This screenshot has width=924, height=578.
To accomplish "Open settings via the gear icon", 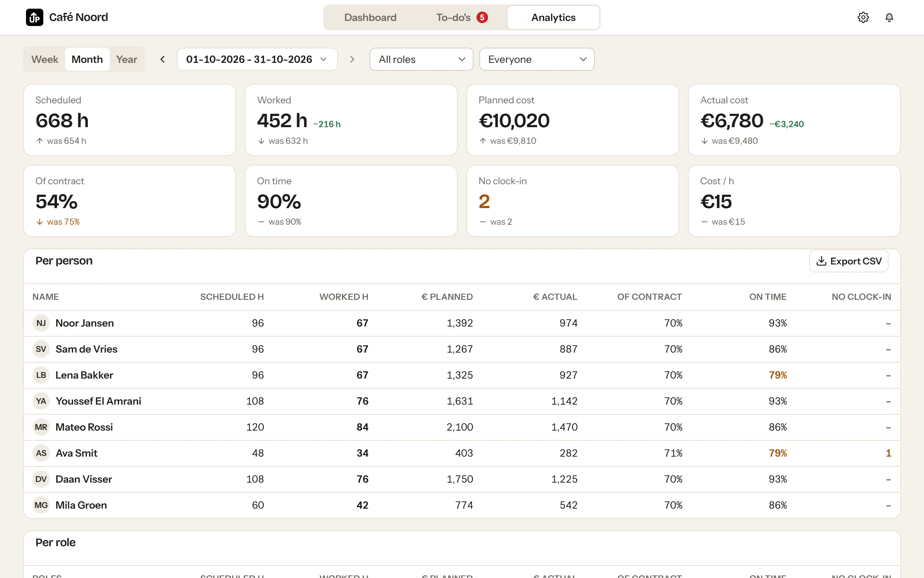I will coord(863,17).
